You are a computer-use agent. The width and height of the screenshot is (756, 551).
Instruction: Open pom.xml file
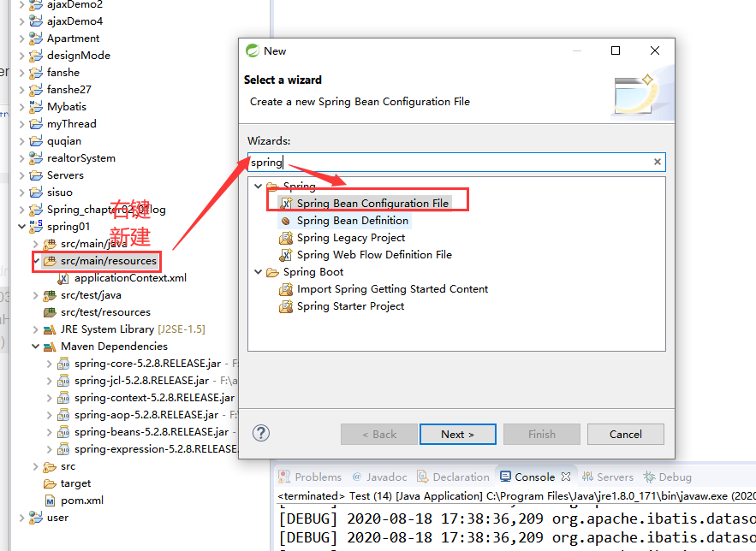(x=82, y=501)
